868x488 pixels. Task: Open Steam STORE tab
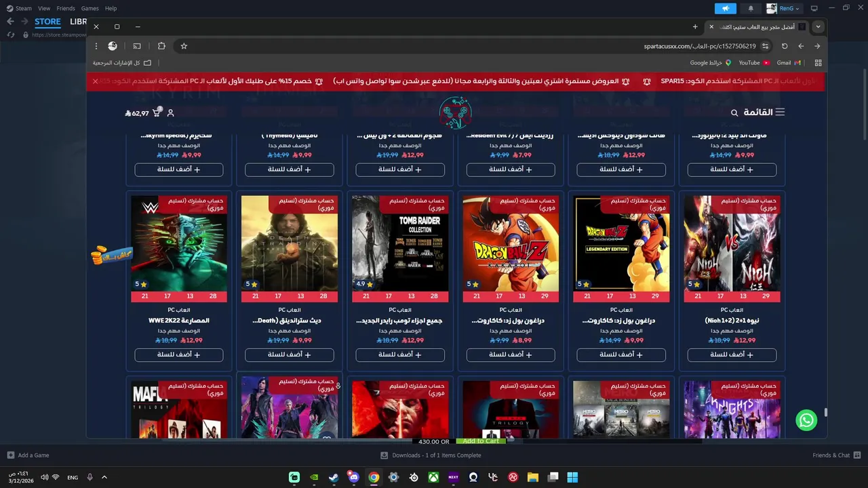pyautogui.click(x=47, y=22)
